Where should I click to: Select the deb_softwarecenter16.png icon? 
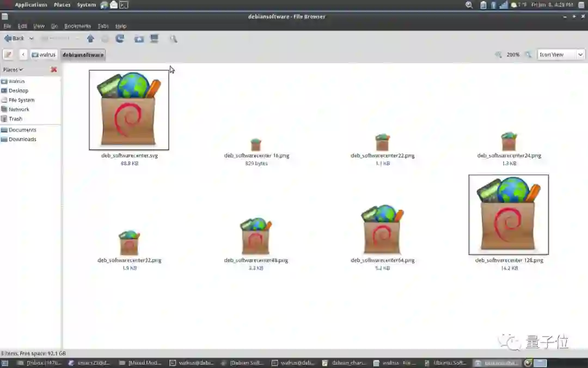(256, 144)
